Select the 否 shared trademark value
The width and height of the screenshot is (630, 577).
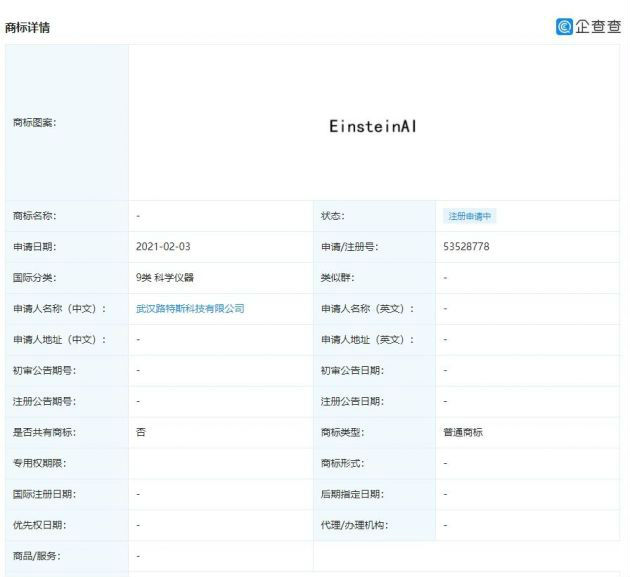tap(141, 432)
